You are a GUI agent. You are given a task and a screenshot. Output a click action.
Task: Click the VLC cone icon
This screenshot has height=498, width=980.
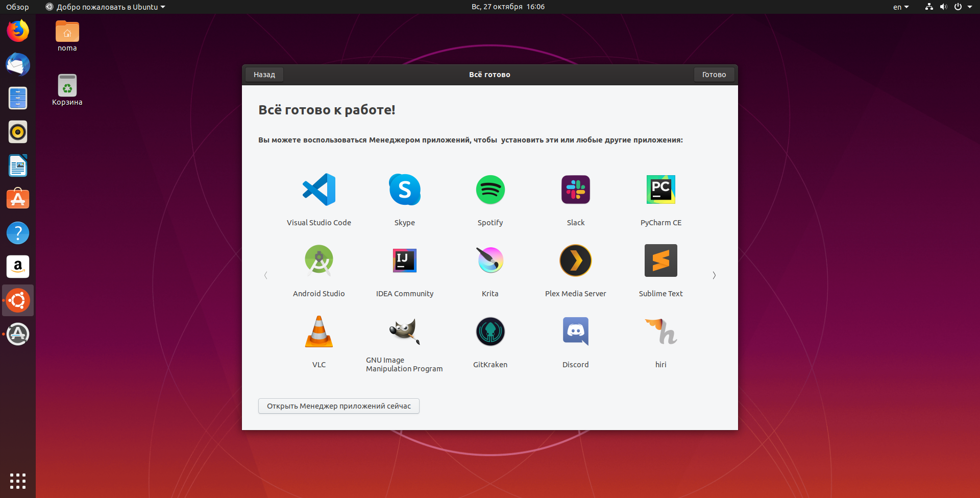point(319,331)
